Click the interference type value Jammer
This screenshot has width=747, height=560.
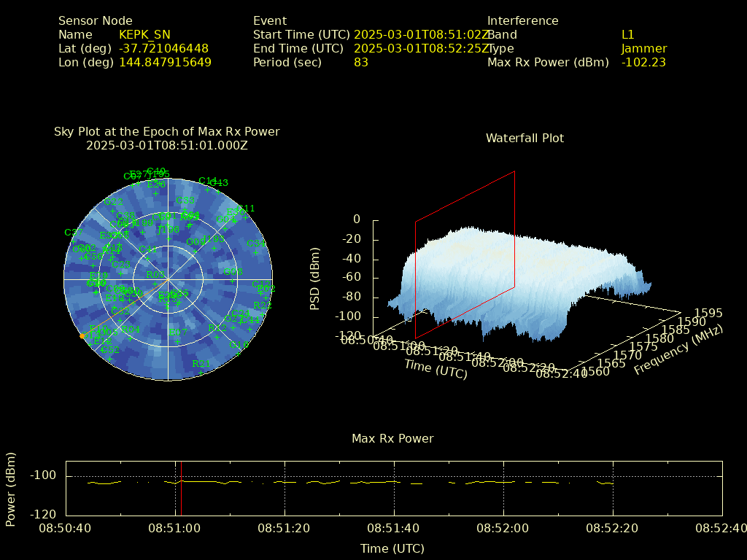643,49
